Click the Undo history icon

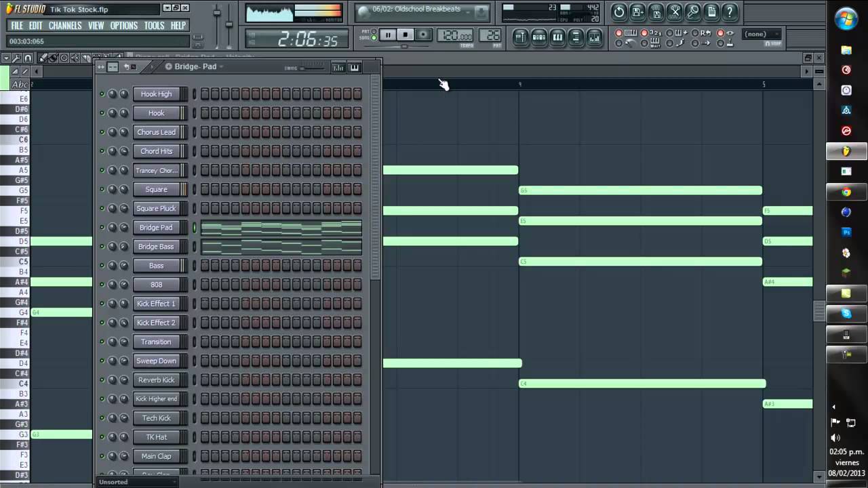click(x=619, y=12)
